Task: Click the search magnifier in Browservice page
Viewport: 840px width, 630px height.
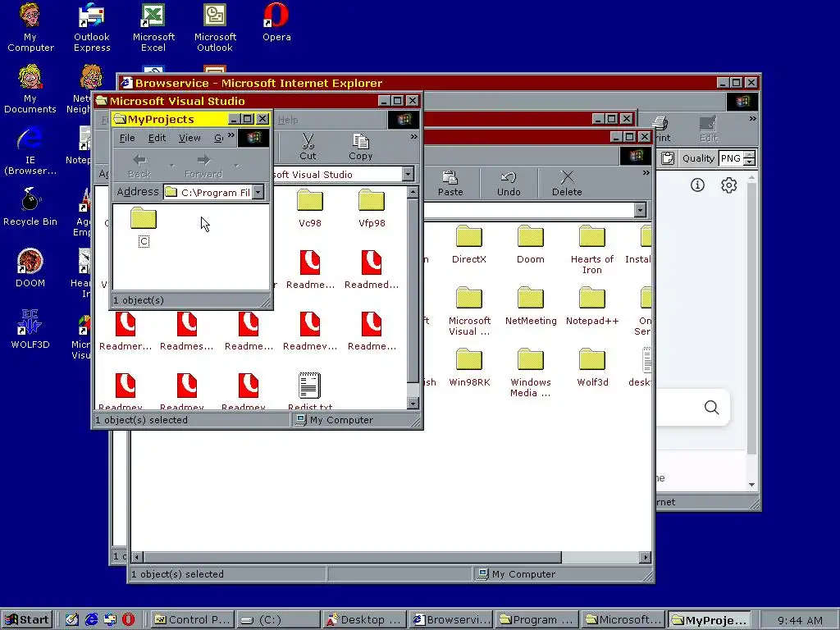Action: [x=711, y=408]
